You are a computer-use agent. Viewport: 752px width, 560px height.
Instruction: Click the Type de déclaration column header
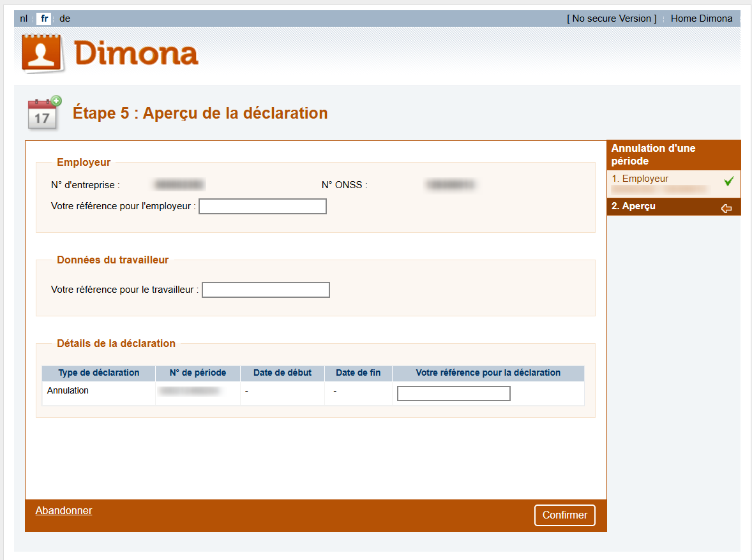pos(99,372)
